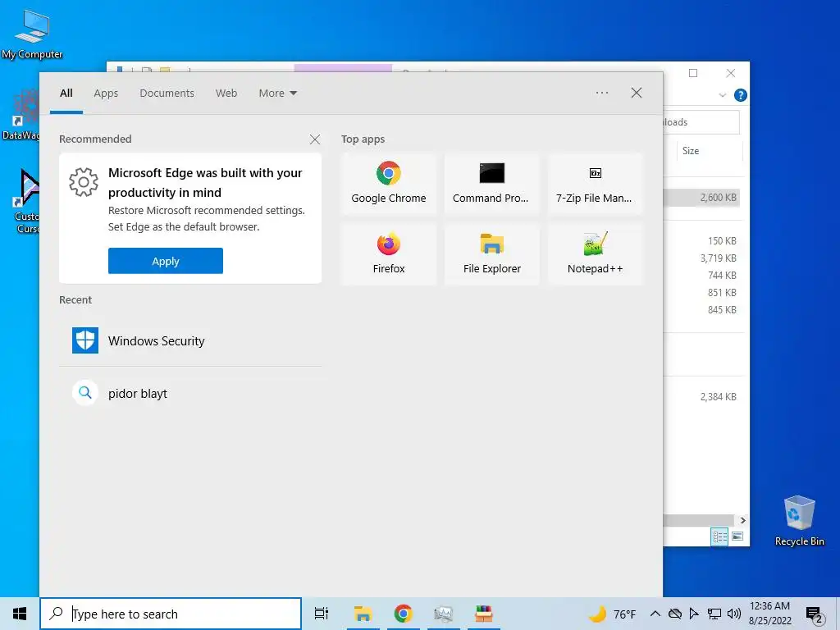Select the 2,384 KB file row
The width and height of the screenshot is (840, 630).
click(702, 397)
